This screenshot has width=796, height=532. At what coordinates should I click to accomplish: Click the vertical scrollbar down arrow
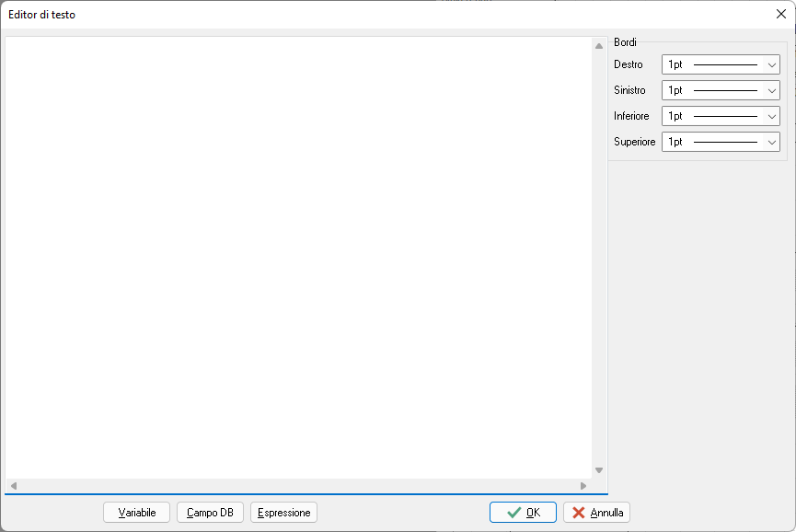pyautogui.click(x=599, y=470)
